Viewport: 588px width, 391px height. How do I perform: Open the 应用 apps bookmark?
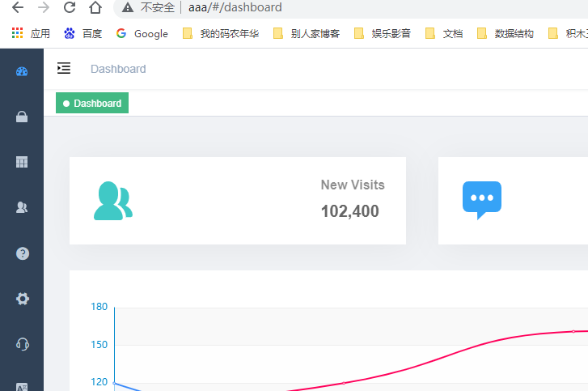[x=31, y=33]
